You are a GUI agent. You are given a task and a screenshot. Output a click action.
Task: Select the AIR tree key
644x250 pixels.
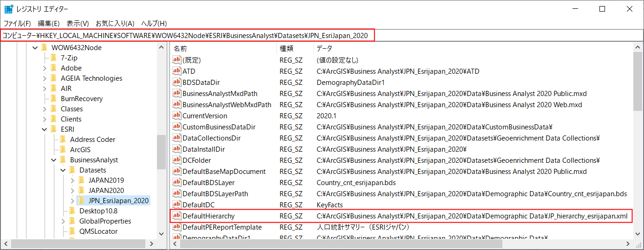[x=66, y=88]
